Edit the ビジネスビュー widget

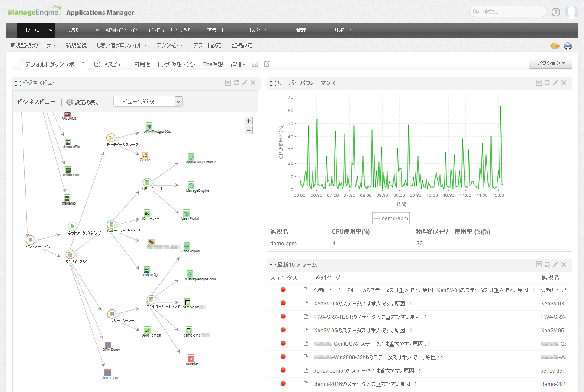coord(245,83)
